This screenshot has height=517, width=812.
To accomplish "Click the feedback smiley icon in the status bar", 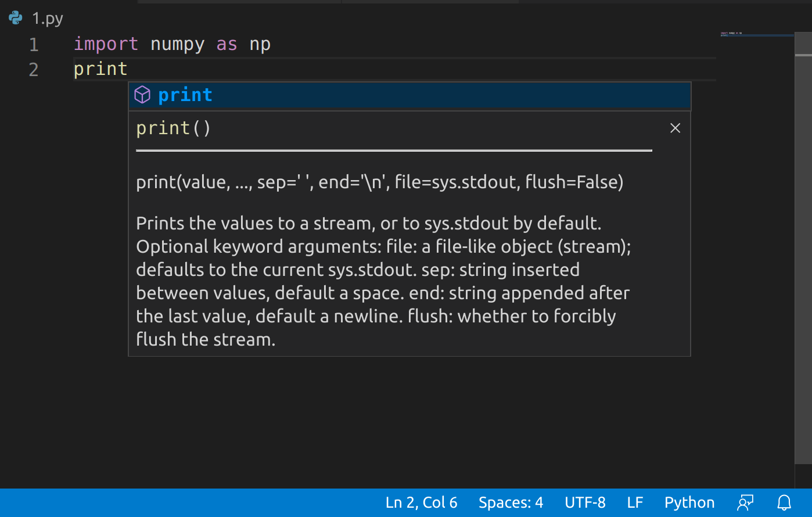I will tap(745, 502).
